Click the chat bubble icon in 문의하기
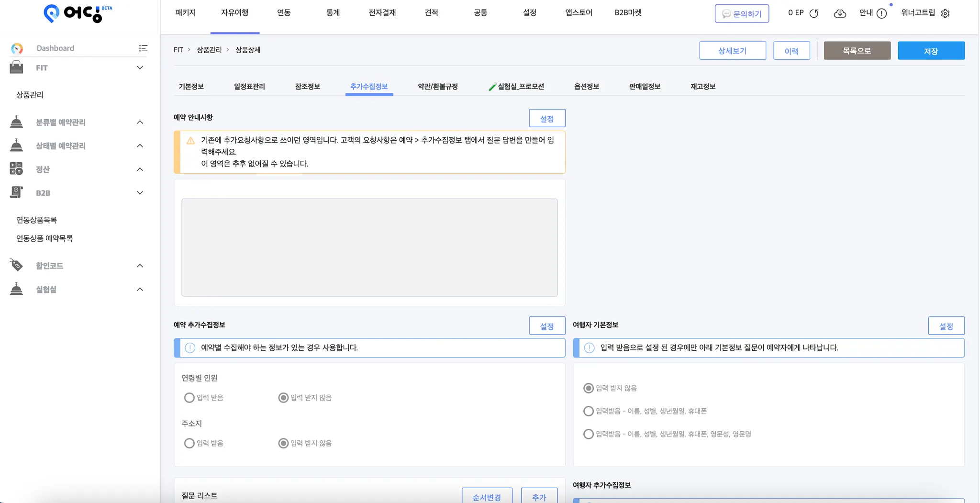980x503 pixels. 726,14
